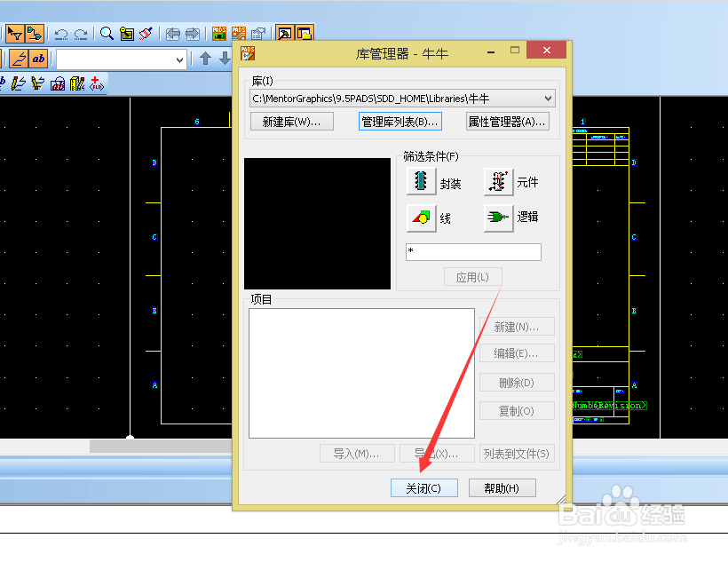
Task: Click the add field FLD icon
Action: click(x=97, y=83)
